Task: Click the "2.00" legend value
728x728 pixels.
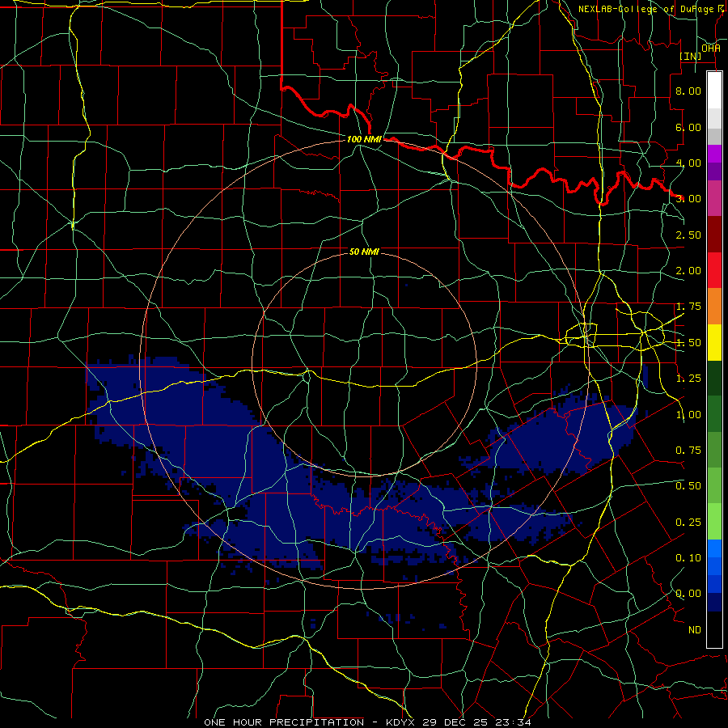Action: click(x=688, y=271)
